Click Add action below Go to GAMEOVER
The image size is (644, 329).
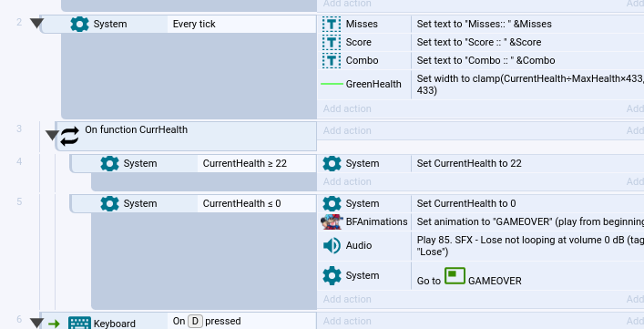[x=347, y=300]
